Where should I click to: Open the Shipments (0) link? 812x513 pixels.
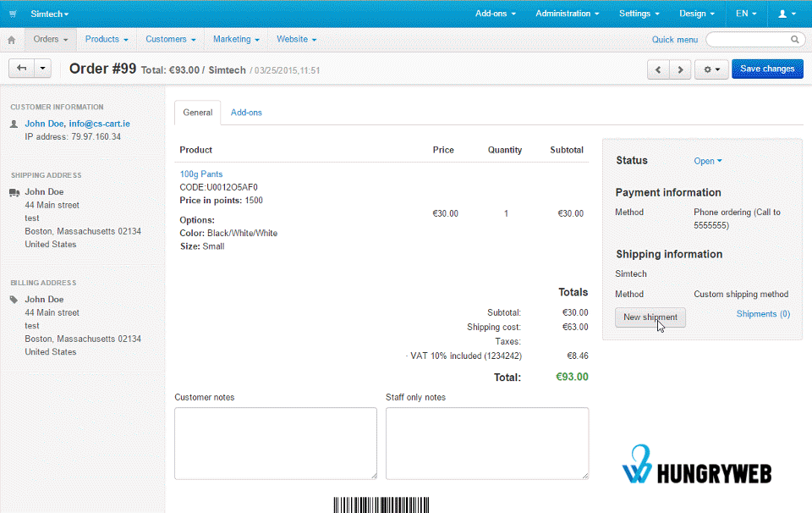tap(762, 313)
